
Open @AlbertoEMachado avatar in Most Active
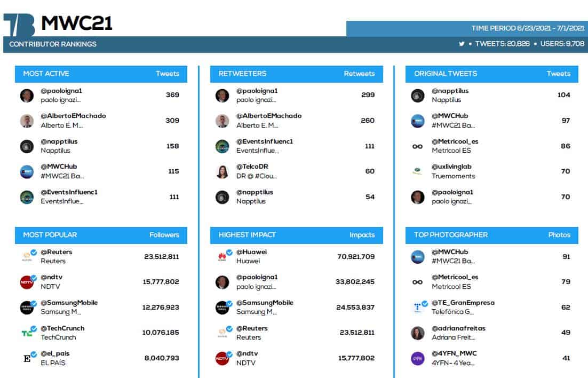[27, 121]
